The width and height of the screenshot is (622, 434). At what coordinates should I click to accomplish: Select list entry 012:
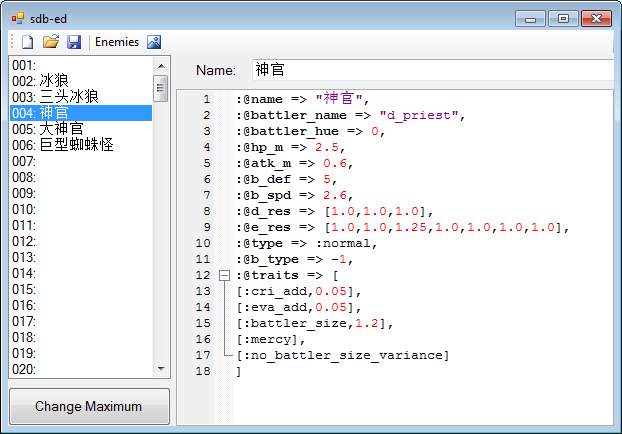[x=81, y=241]
